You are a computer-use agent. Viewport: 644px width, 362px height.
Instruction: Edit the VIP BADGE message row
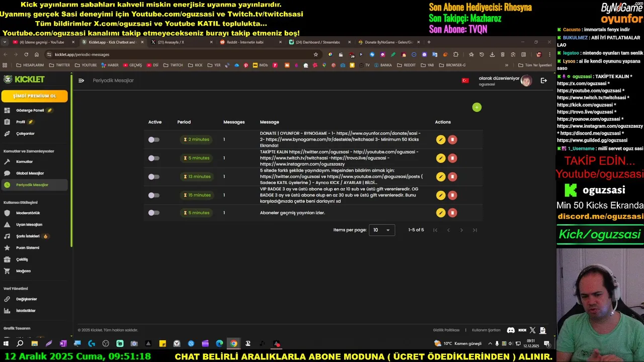click(x=441, y=195)
